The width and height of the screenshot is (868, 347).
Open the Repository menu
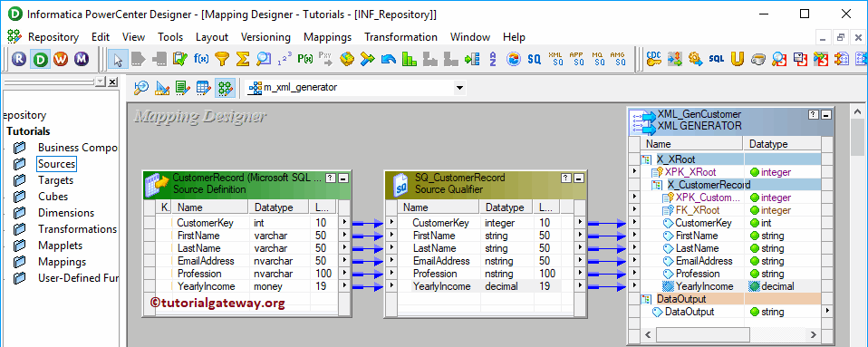(x=53, y=37)
